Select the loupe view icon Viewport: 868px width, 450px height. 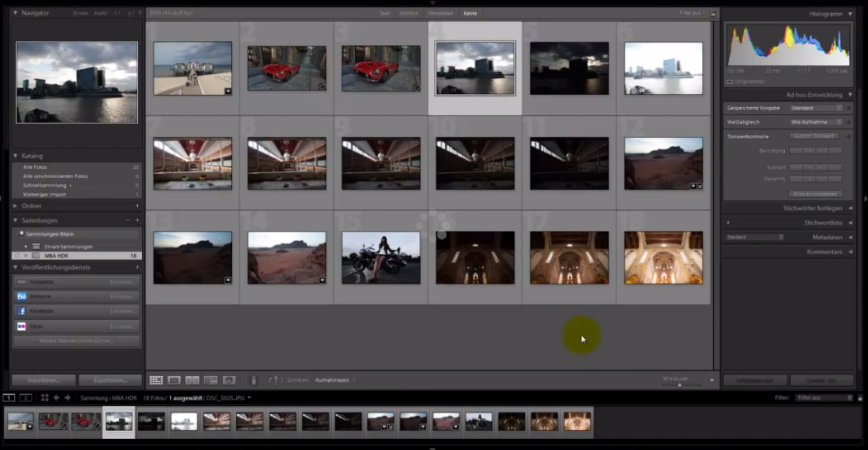174,381
